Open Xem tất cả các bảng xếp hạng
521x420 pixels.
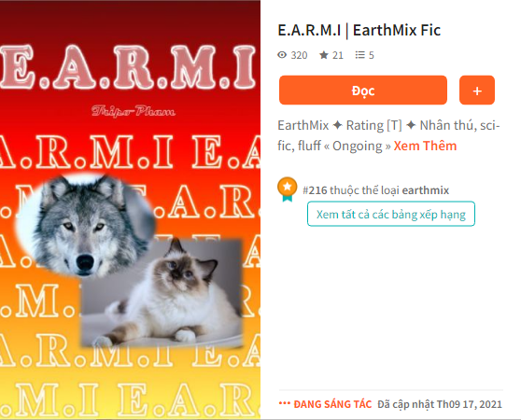pos(390,214)
